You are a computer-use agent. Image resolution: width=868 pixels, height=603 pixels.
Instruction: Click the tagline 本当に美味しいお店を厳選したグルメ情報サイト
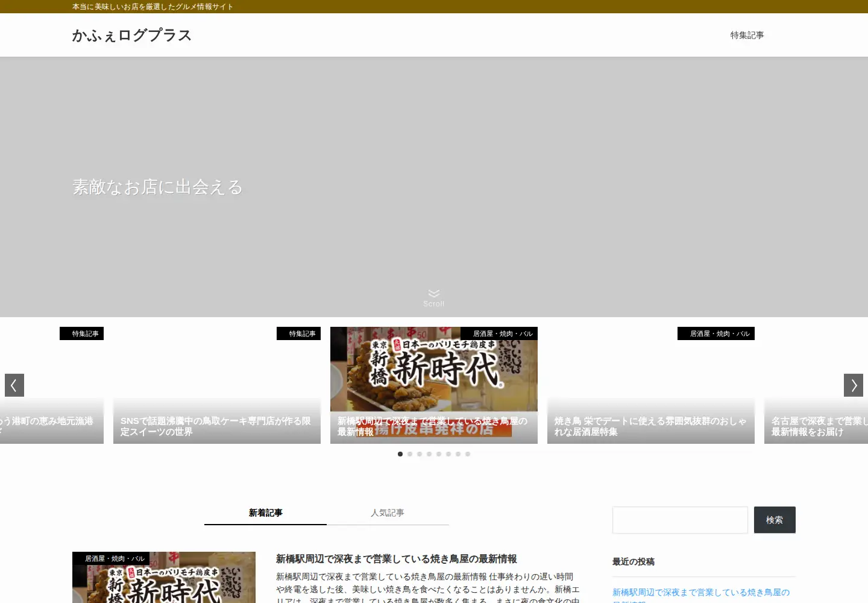click(x=153, y=7)
